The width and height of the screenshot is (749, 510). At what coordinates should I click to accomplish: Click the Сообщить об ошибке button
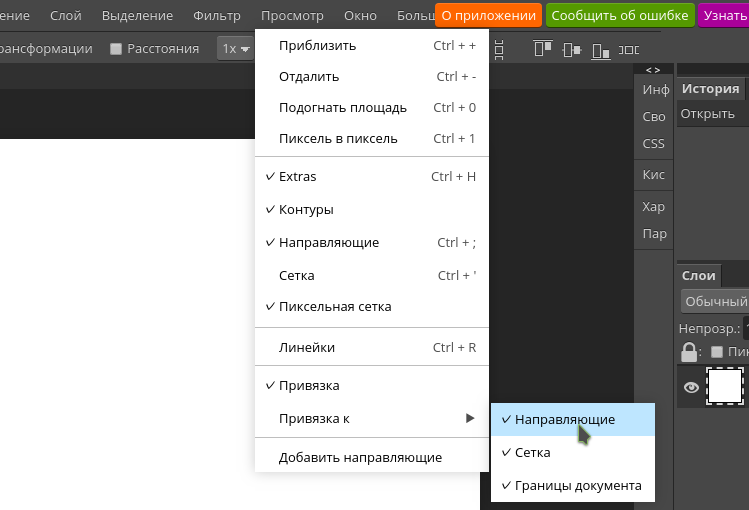pos(620,15)
